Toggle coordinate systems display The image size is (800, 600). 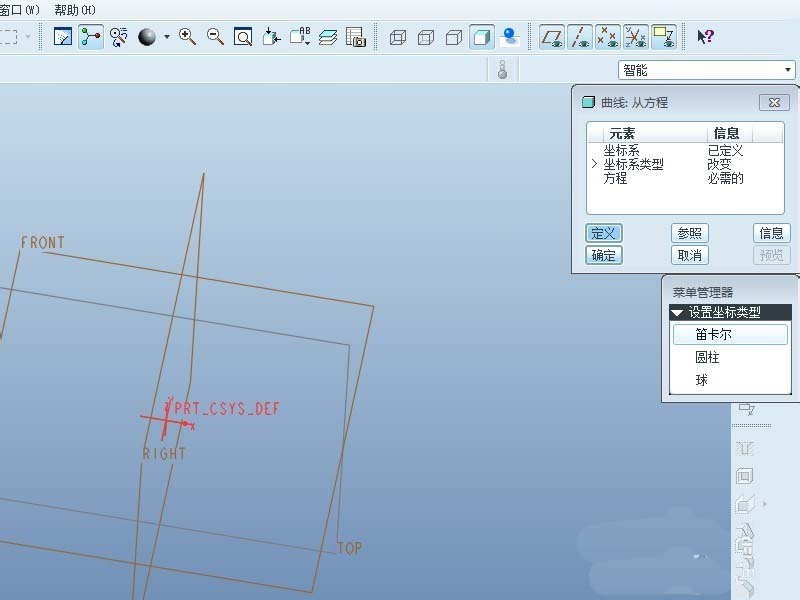(x=636, y=37)
